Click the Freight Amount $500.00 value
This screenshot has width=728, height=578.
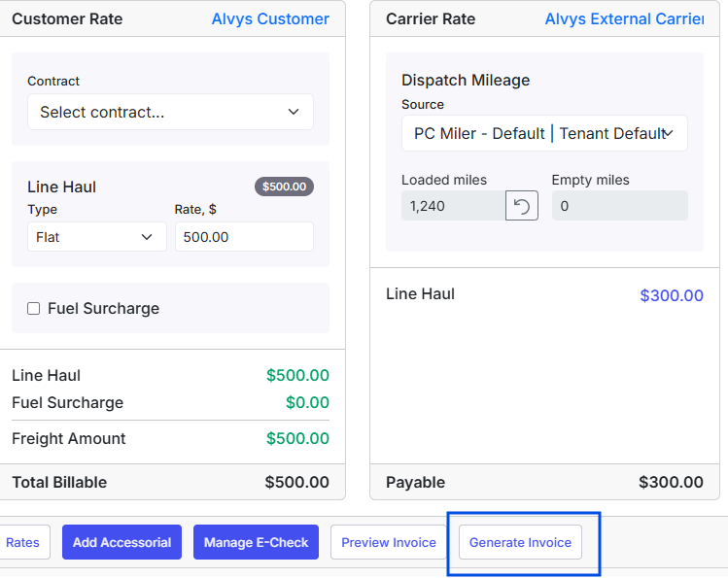[297, 438]
